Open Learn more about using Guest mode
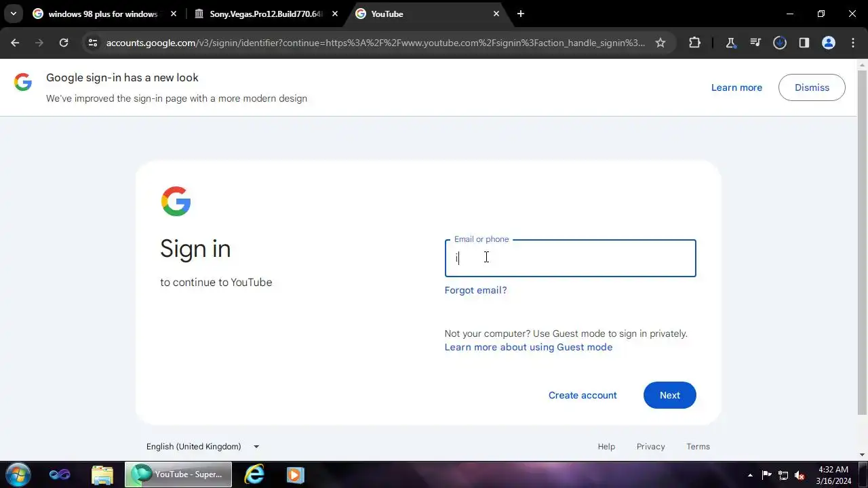Image resolution: width=868 pixels, height=488 pixels. click(528, 347)
